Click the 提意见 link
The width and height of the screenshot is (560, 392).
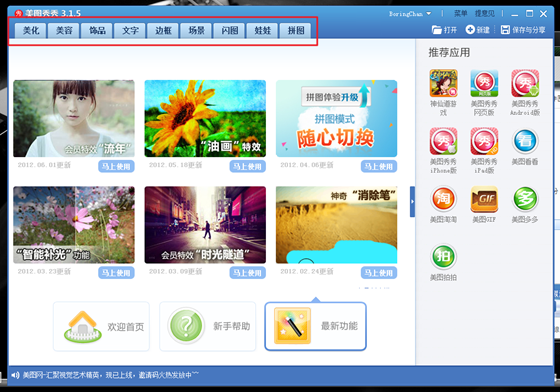pyautogui.click(x=485, y=14)
